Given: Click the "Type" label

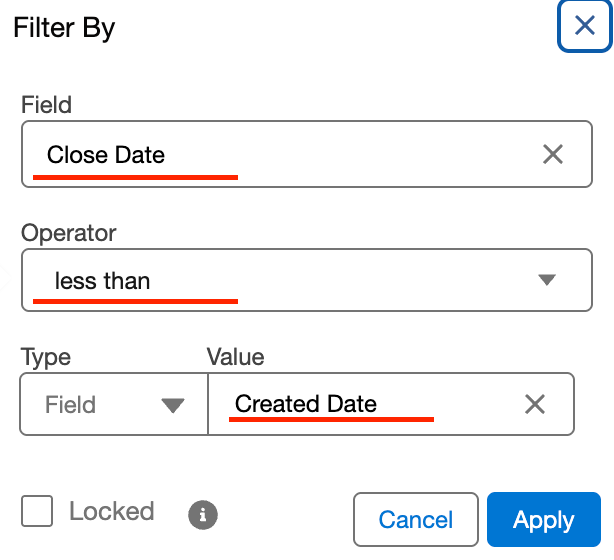Looking at the screenshot, I should [x=46, y=357].
